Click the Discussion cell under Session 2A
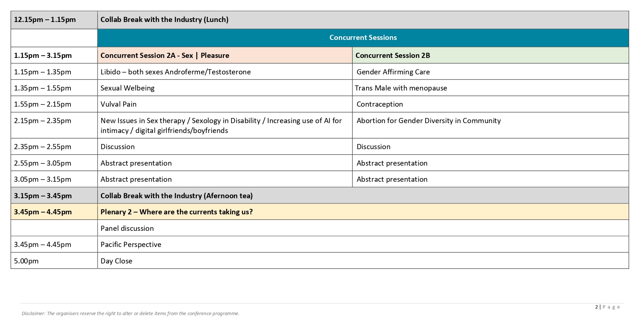The height and width of the screenshot is (325, 644). point(117,147)
